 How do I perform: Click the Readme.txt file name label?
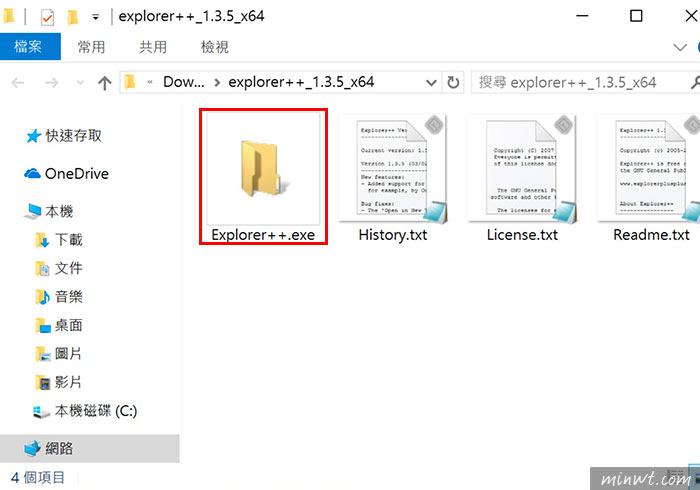coord(652,235)
